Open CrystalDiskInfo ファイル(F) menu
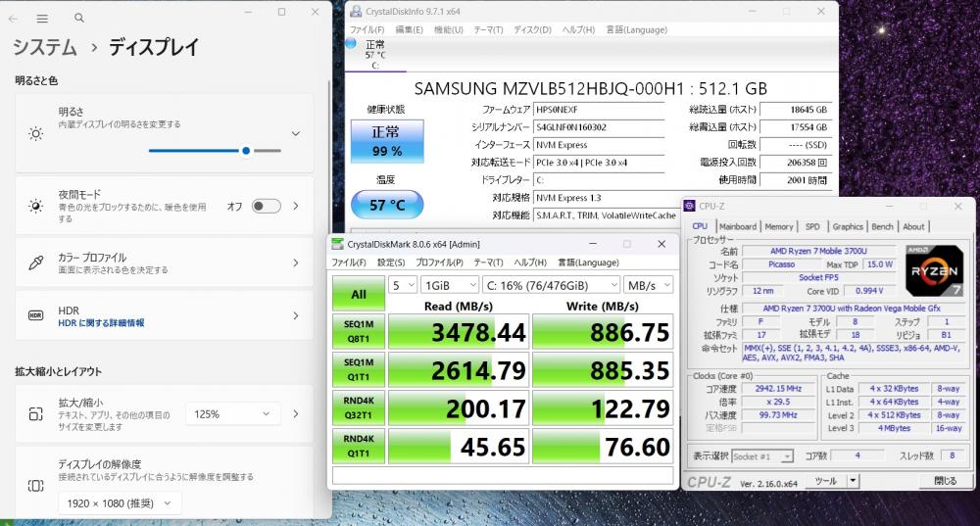The height and width of the screenshot is (526, 980). pyautogui.click(x=367, y=30)
